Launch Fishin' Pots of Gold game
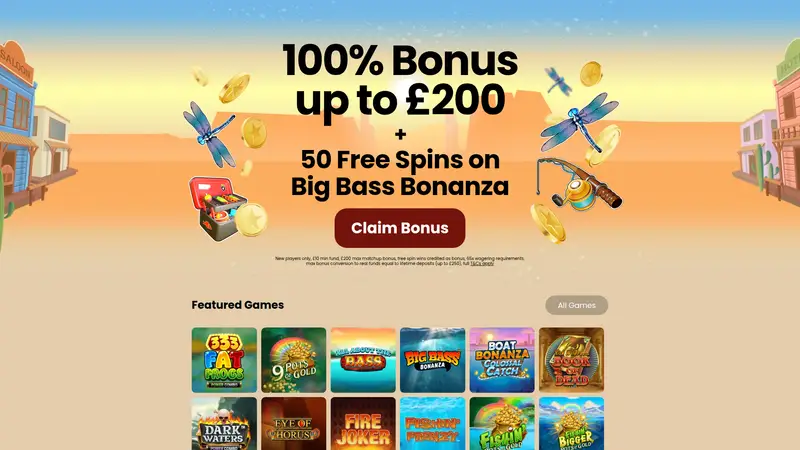The height and width of the screenshot is (450, 800). [x=502, y=424]
